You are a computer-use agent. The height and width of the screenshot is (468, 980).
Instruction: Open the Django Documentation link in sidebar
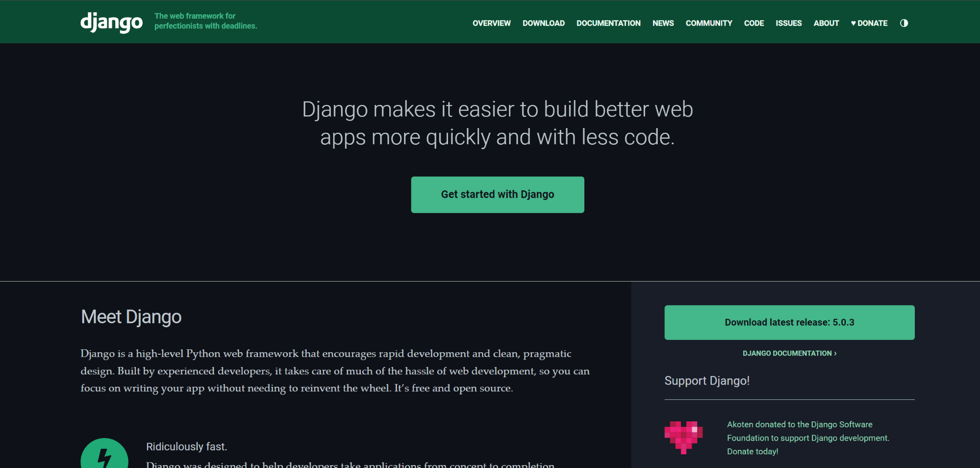[789, 353]
